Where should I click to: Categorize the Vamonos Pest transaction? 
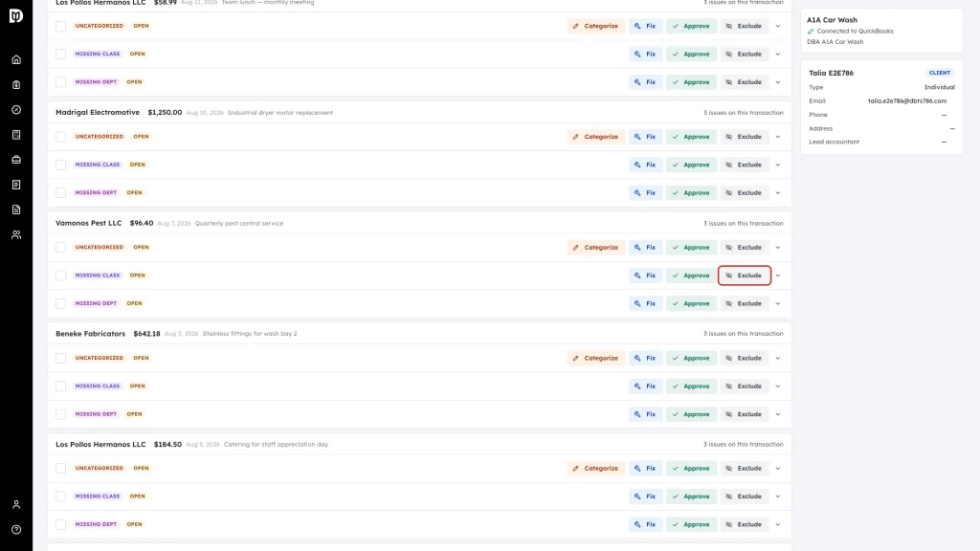click(595, 248)
